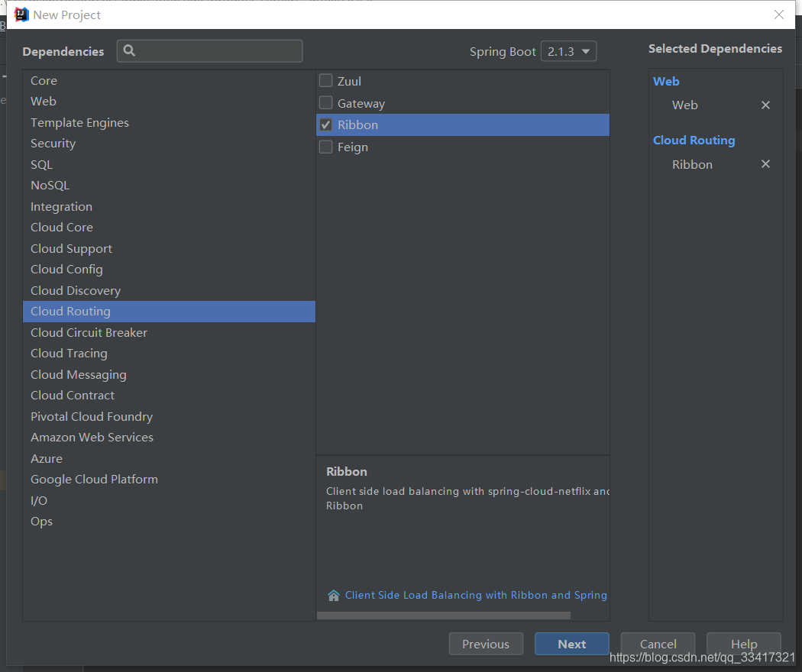This screenshot has height=672, width=802.
Task: Click the search magnifier icon in Dependencies field
Action: click(129, 50)
